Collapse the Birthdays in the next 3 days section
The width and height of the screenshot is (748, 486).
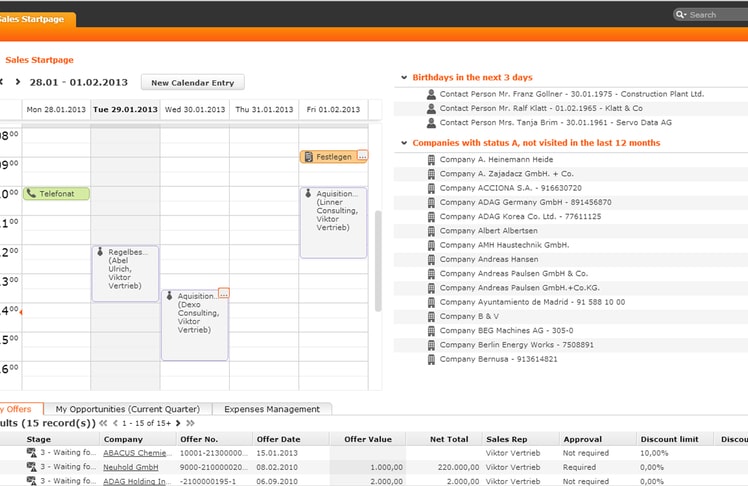(x=403, y=77)
